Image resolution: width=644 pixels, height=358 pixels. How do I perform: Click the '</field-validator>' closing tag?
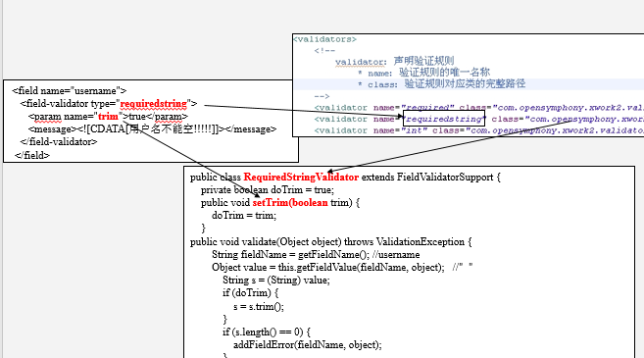coord(59,142)
